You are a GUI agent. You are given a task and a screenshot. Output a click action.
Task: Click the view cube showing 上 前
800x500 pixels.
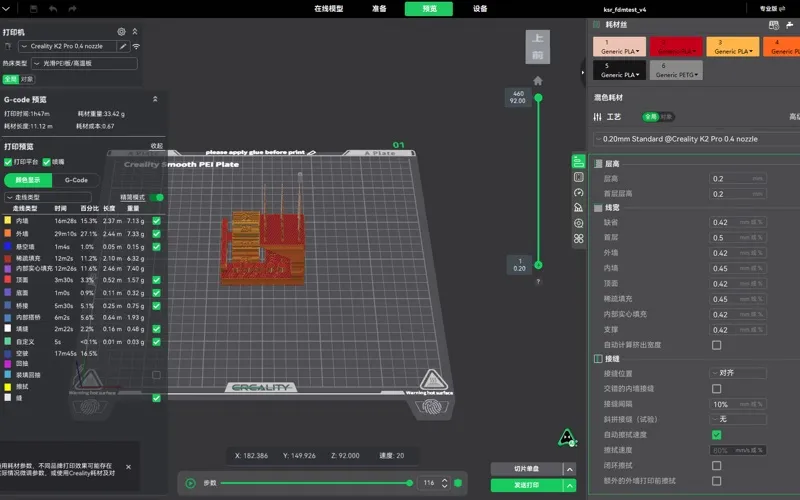[538, 46]
